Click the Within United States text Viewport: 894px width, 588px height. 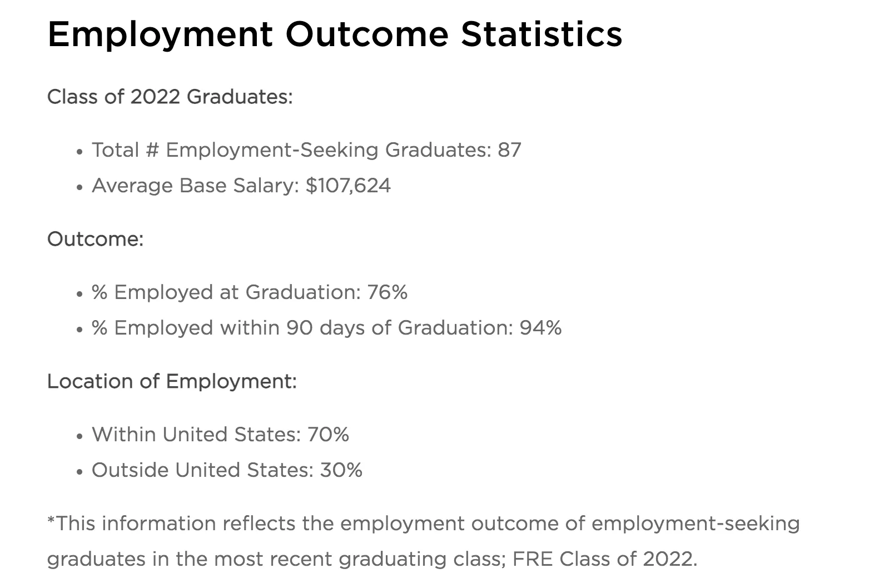point(196,435)
